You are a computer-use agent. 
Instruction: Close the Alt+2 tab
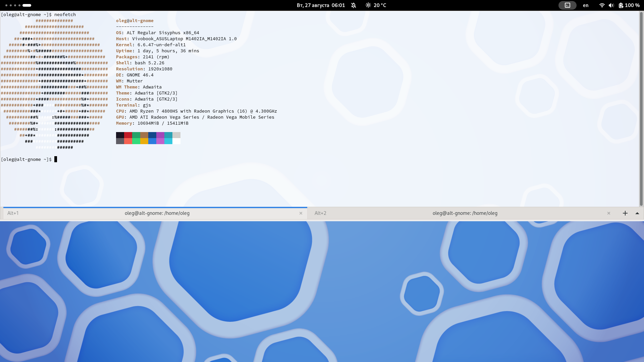coord(609,213)
